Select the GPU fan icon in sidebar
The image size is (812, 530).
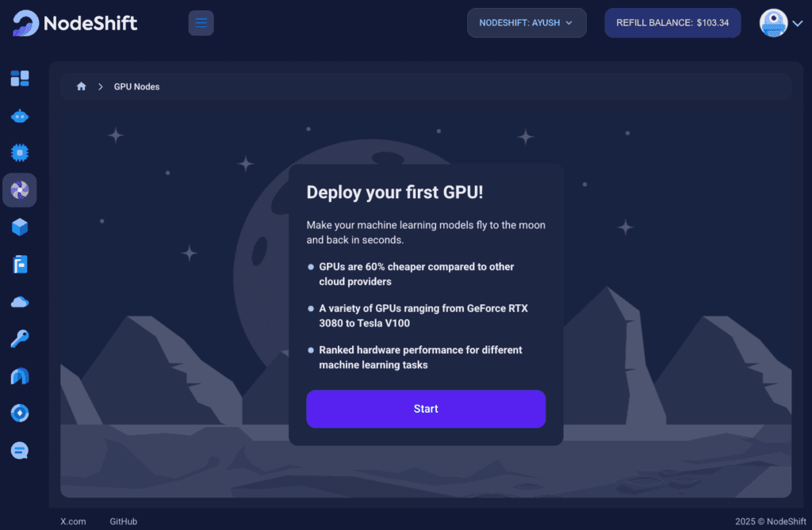(20, 190)
